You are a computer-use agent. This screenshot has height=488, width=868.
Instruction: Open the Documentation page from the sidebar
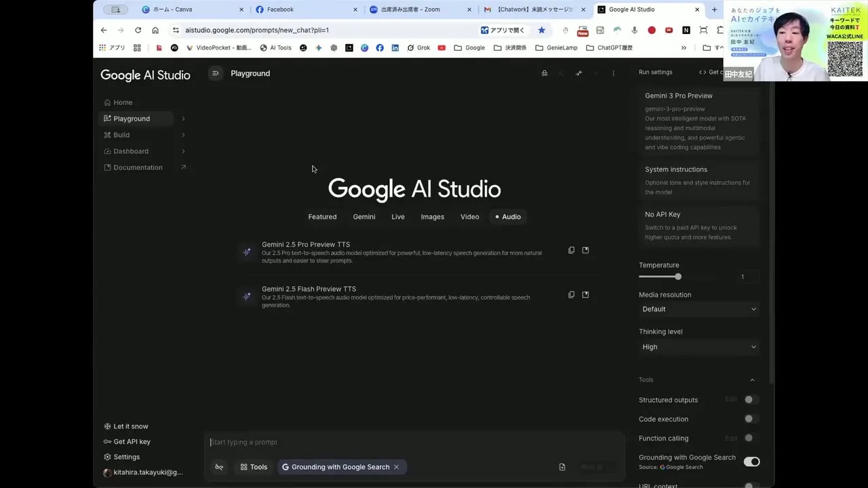coord(137,167)
